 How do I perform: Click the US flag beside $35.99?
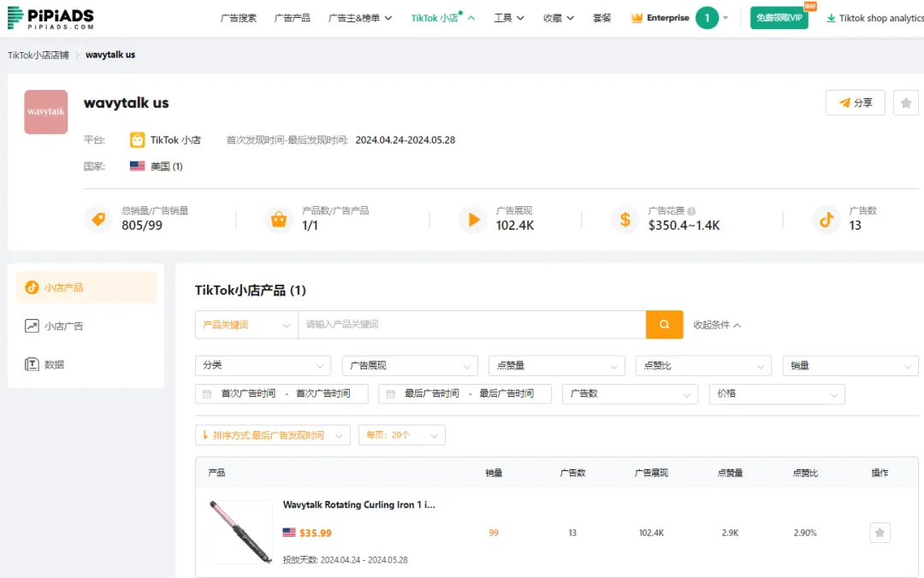tap(289, 533)
